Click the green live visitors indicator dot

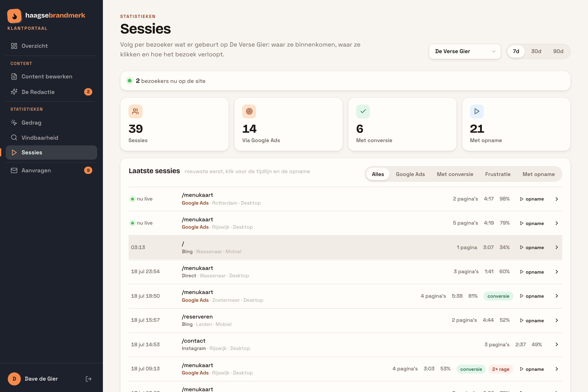[129, 81]
